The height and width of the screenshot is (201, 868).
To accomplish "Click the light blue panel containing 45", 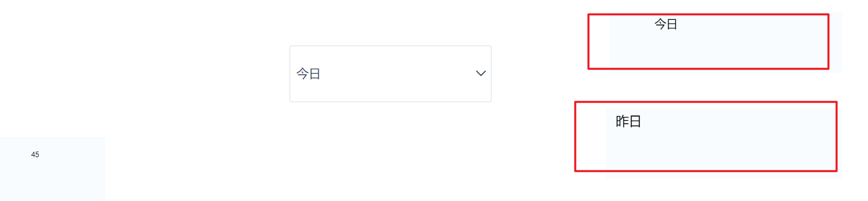I will pos(52,169).
